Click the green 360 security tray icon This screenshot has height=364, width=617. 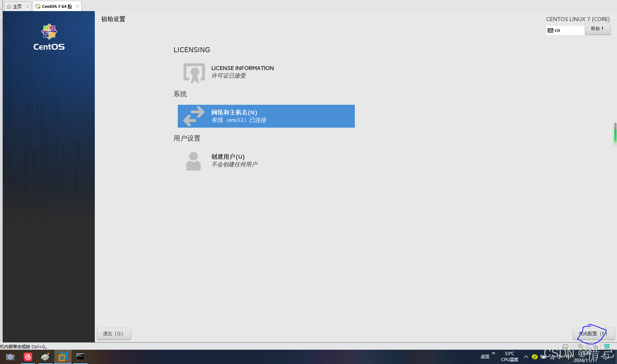coord(535,357)
